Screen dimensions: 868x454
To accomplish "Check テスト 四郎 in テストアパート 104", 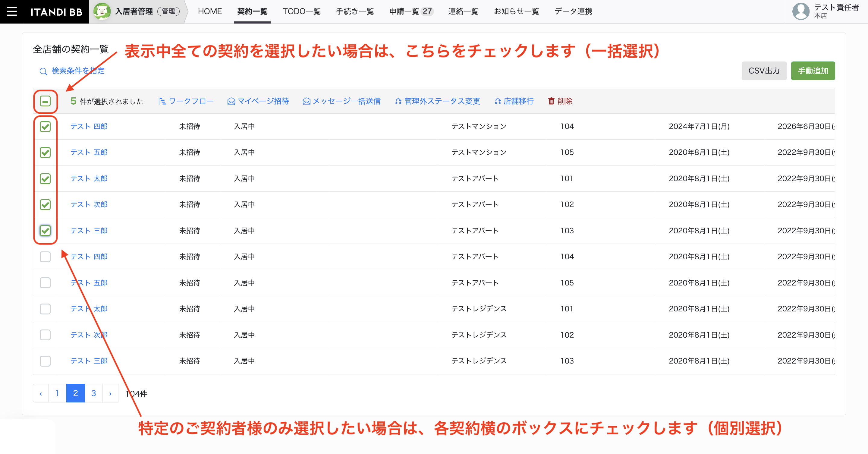I will [x=45, y=257].
